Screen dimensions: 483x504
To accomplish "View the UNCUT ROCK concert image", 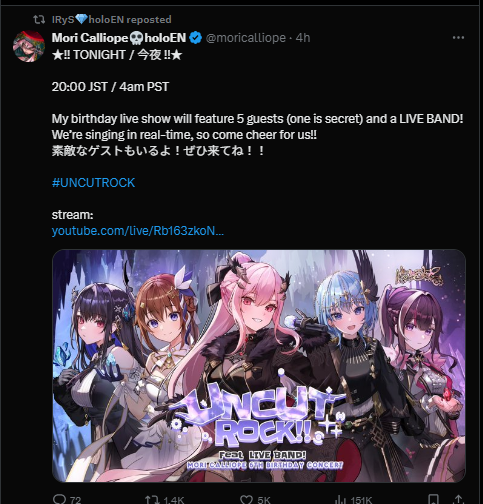I will pyautogui.click(x=259, y=366).
